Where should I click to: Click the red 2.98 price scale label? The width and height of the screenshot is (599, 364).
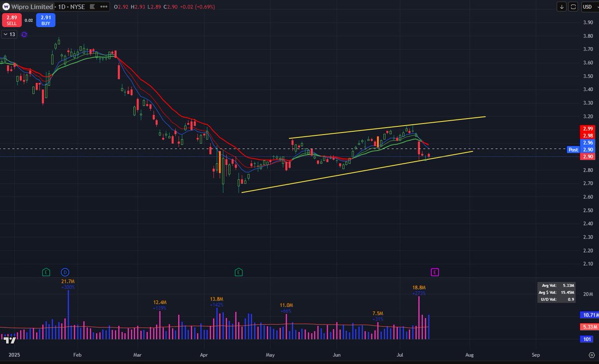[587, 136]
